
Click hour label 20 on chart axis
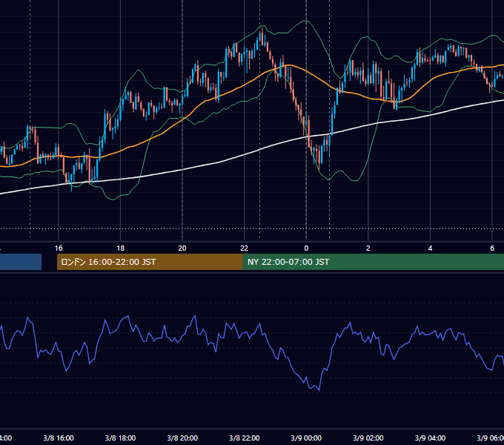pyautogui.click(x=182, y=248)
